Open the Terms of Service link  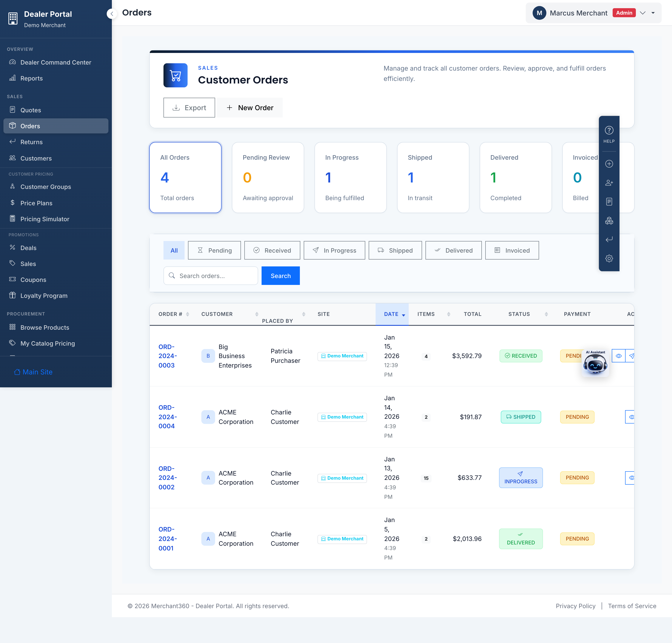click(632, 606)
